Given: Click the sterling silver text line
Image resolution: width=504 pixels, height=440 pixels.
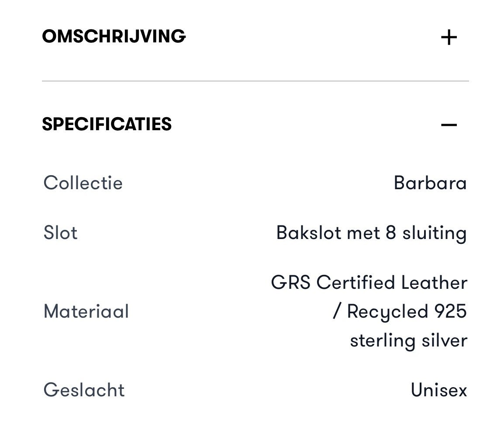Looking at the screenshot, I should (x=408, y=341).
